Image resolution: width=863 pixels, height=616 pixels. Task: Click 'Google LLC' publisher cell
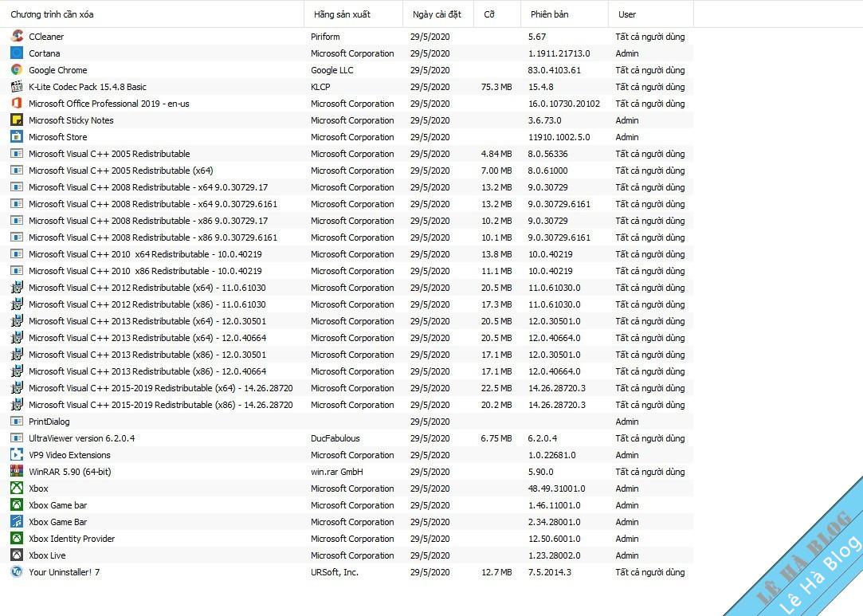coord(331,70)
